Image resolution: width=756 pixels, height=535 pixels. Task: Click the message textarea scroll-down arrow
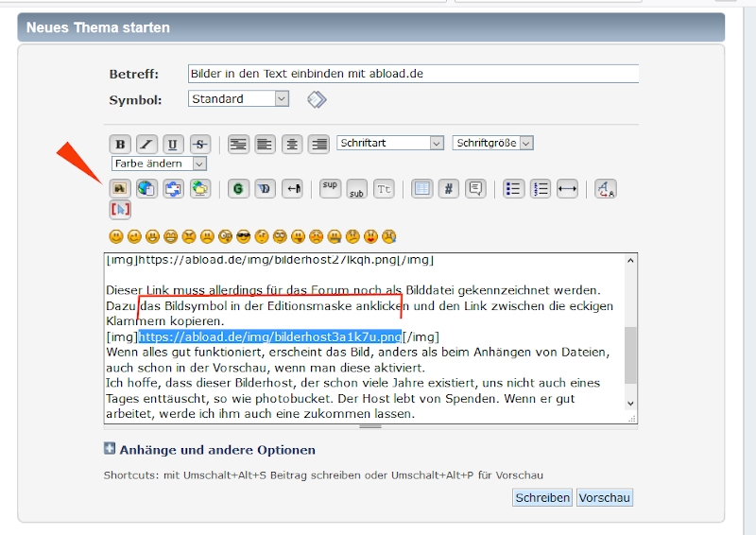[x=630, y=404]
